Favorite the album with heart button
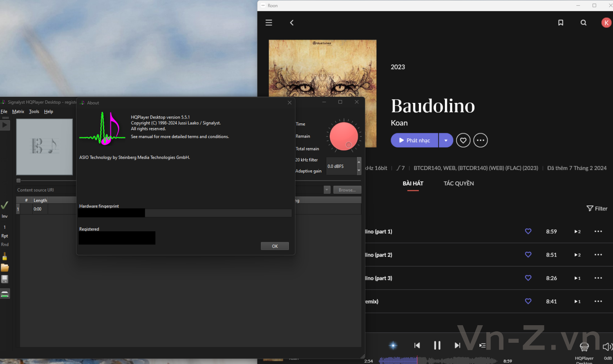 [x=463, y=141]
